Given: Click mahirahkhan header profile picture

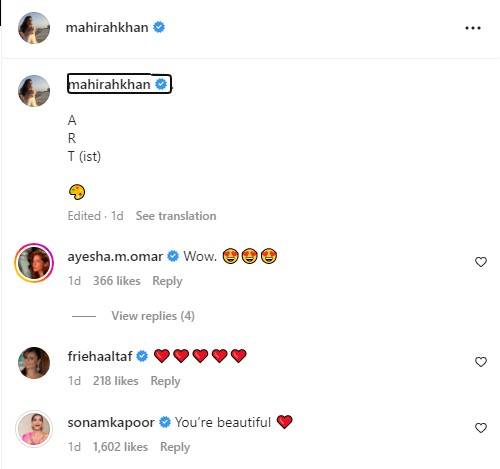Looking at the screenshot, I should 34,28.
